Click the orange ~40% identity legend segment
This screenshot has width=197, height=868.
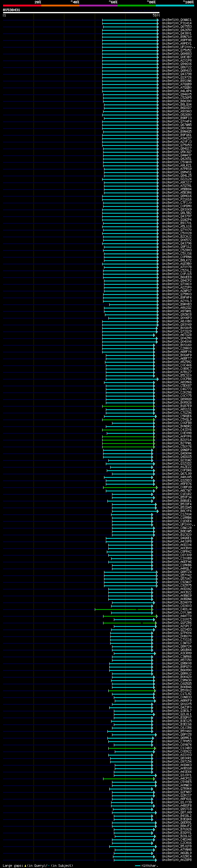(x=60, y=6)
